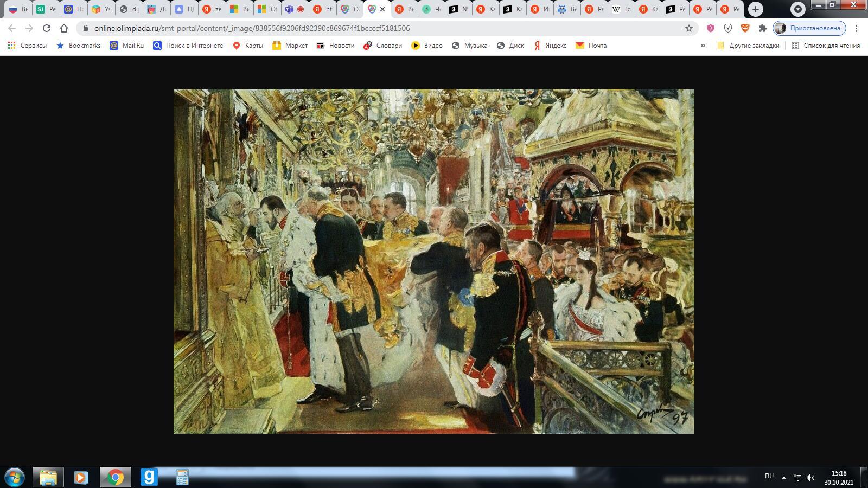This screenshot has height=488, width=868.
Task: Open the Windows Start menu
Action: [x=15, y=478]
